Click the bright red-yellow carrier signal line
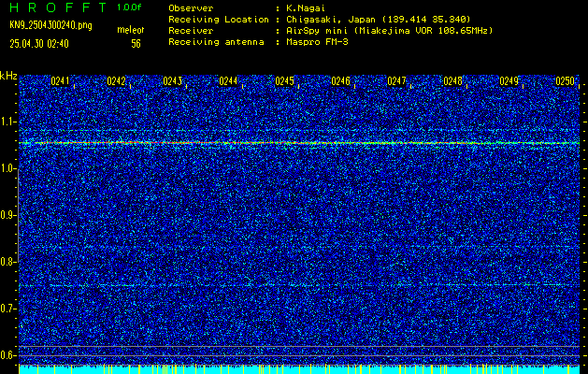Screen dimensions: 588x374 299,143
